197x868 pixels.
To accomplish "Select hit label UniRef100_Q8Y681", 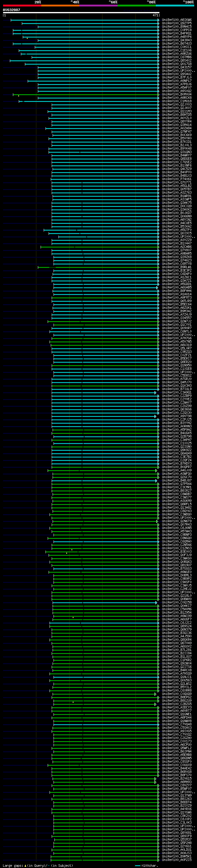I will coord(177,833).
